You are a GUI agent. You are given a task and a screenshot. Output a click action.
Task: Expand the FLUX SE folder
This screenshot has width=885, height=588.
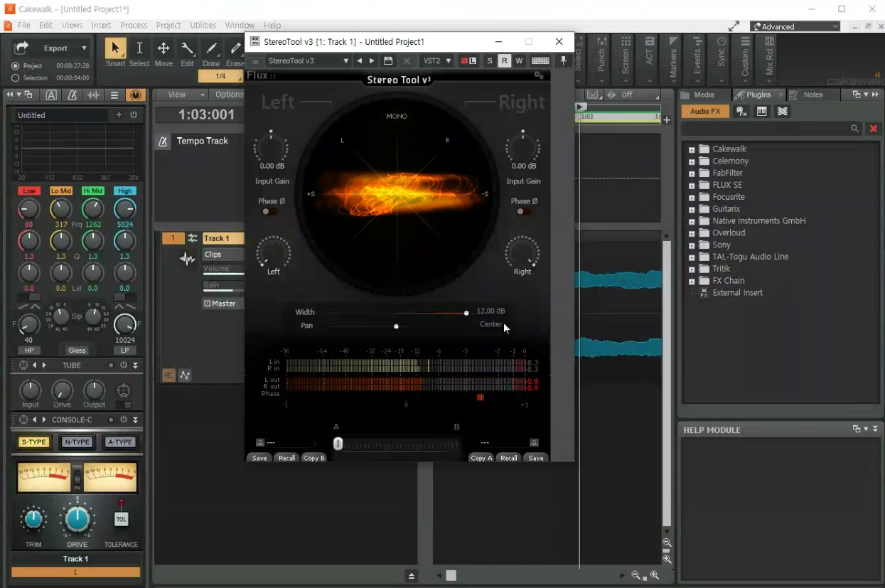click(x=692, y=186)
